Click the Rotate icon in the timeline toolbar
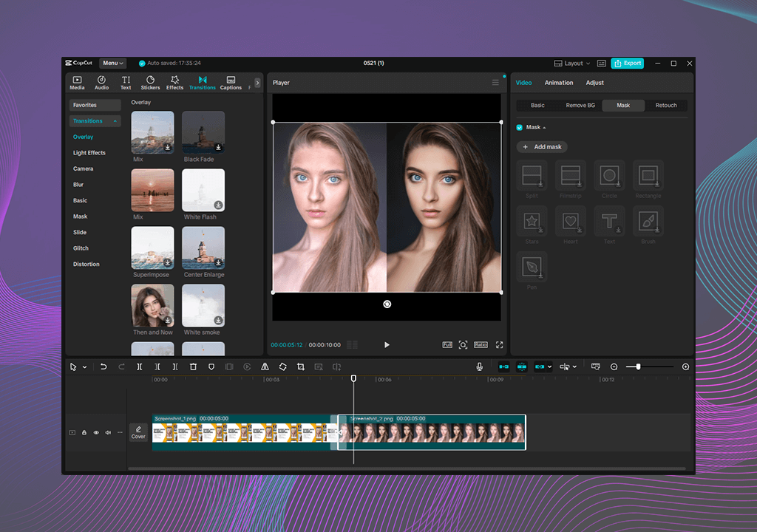 click(x=283, y=367)
